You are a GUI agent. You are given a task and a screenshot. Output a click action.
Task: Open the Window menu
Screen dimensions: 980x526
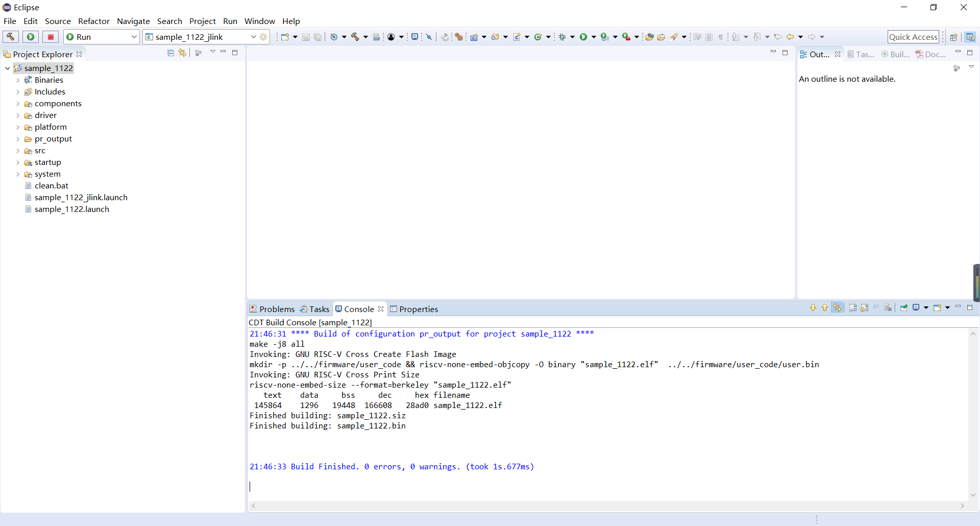(x=259, y=21)
